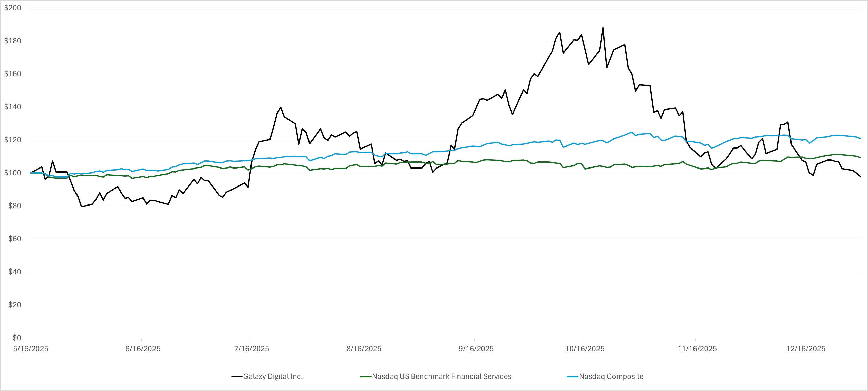Click the Nasdaq Composite legend label
The image size is (868, 391).
click(x=611, y=377)
